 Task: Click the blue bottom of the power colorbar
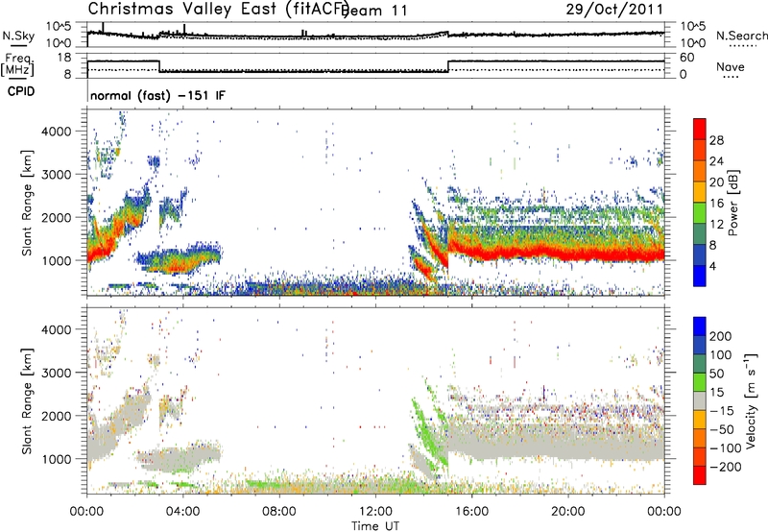tap(700, 276)
